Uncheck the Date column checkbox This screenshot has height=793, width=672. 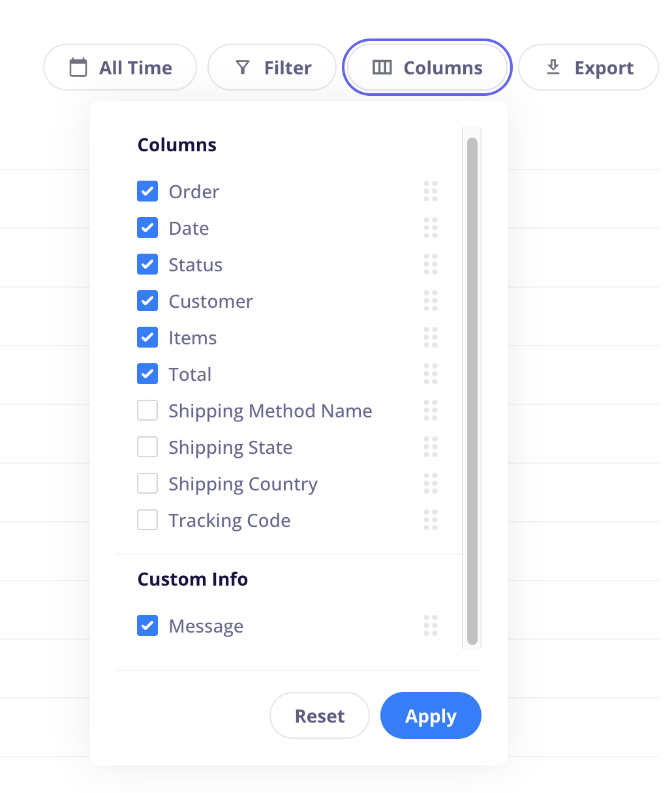(147, 228)
